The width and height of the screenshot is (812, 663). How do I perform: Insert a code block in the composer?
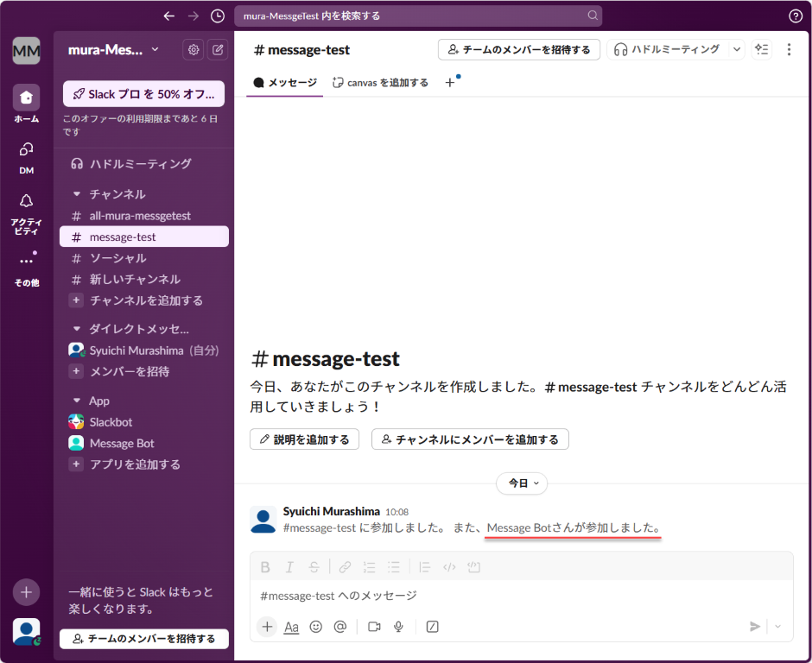tap(473, 567)
